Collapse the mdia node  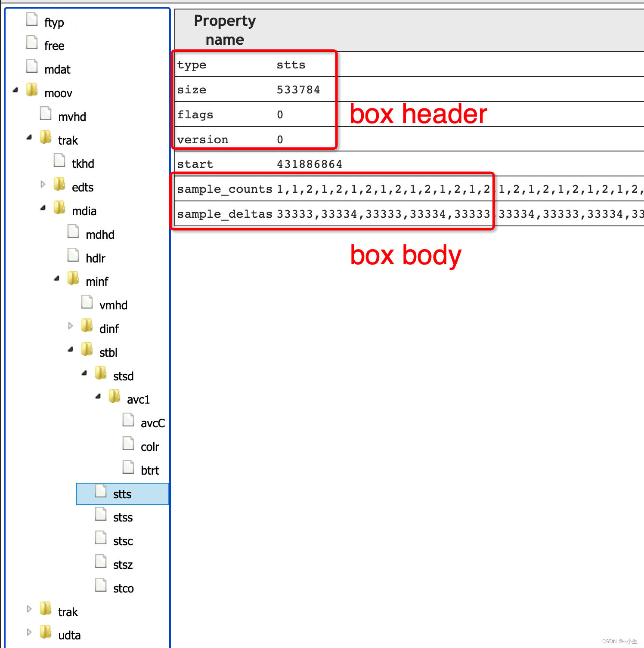[43, 208]
